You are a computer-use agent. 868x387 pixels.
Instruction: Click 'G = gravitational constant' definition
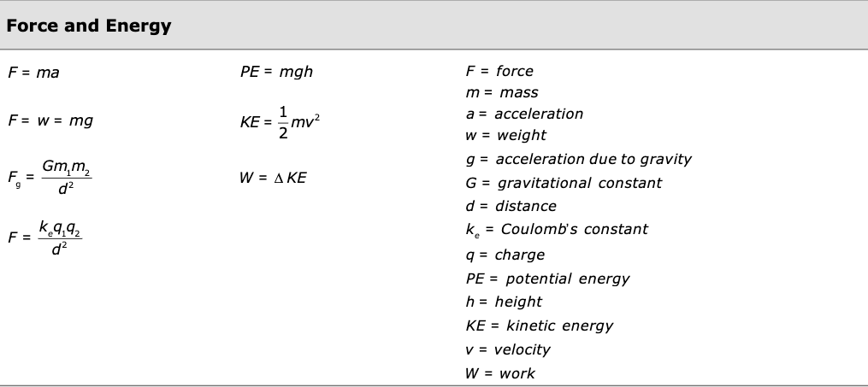[563, 183]
